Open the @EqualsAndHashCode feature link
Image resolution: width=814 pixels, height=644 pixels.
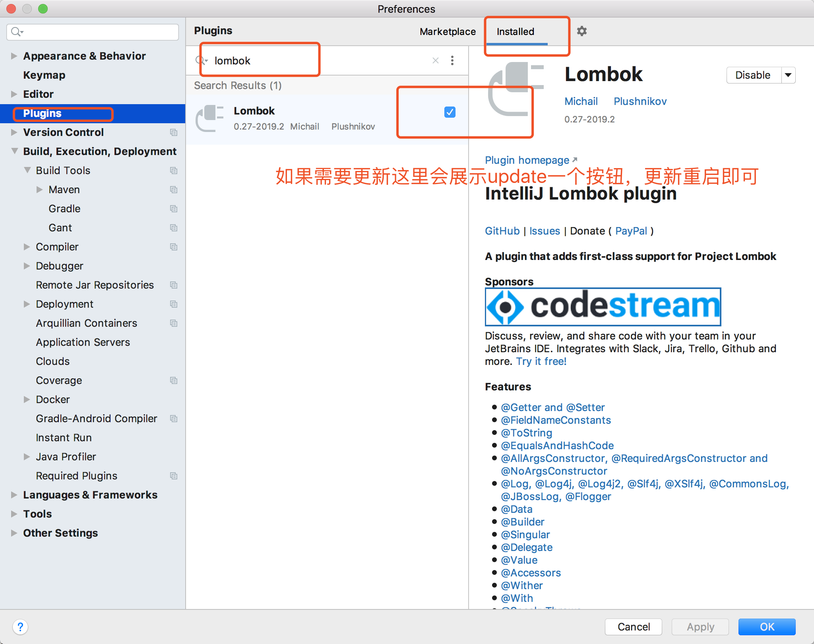coord(557,446)
